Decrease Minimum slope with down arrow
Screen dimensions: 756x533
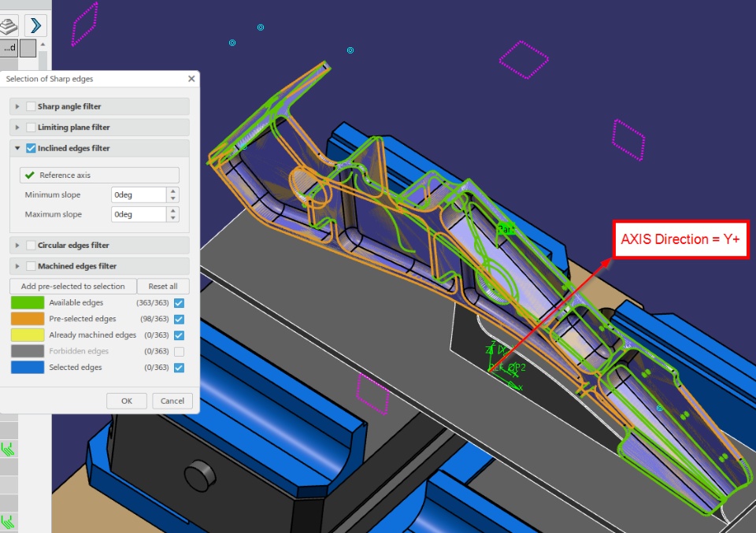click(x=173, y=198)
